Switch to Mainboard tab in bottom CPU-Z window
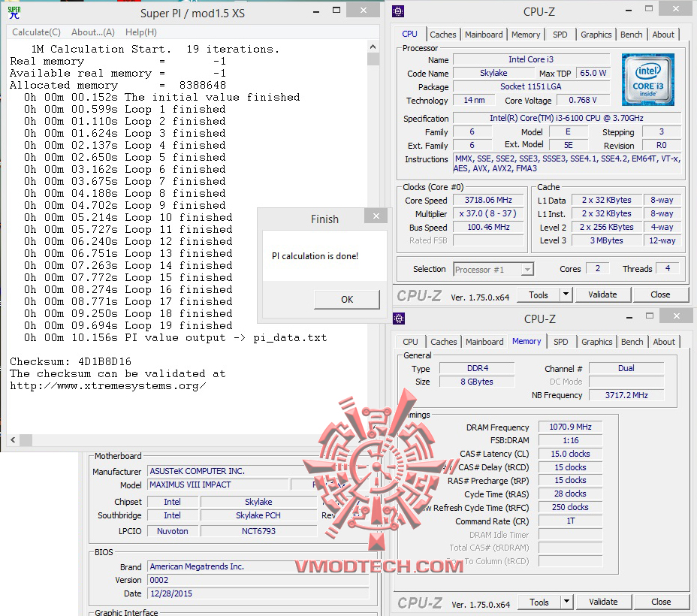697x616 pixels. 484,342
